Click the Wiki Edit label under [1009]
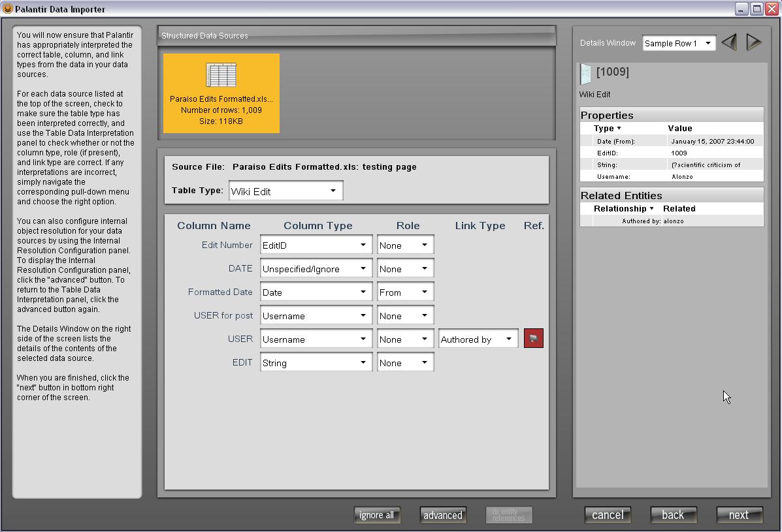The width and height of the screenshot is (782, 532). click(x=595, y=95)
